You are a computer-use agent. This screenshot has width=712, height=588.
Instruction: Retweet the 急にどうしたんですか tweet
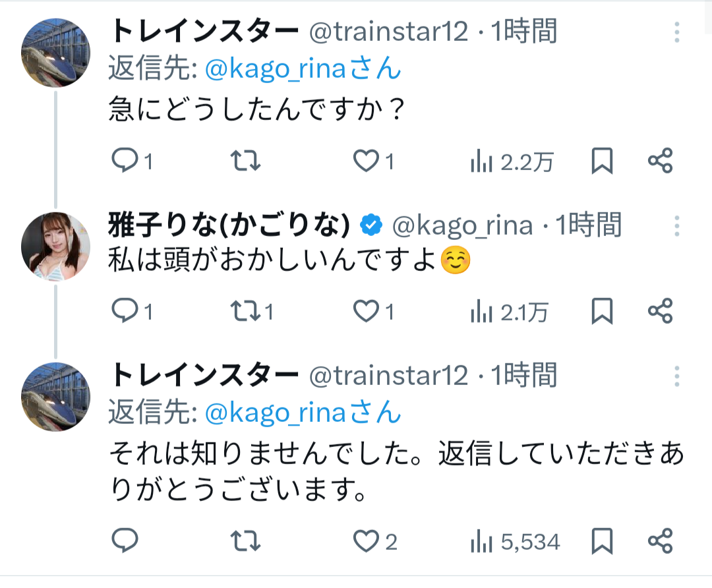click(x=248, y=162)
